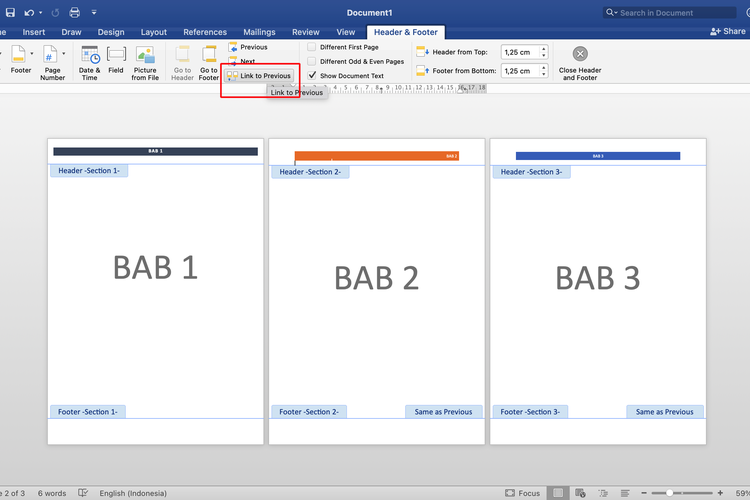Click Close Header and Footer
This screenshot has height=500, width=750.
[x=580, y=63]
